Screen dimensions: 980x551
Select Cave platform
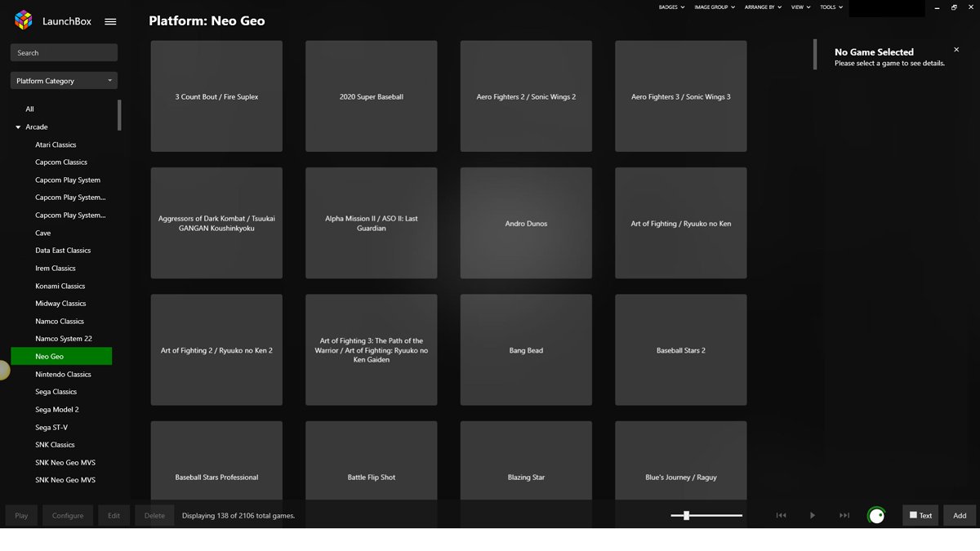pyautogui.click(x=42, y=233)
